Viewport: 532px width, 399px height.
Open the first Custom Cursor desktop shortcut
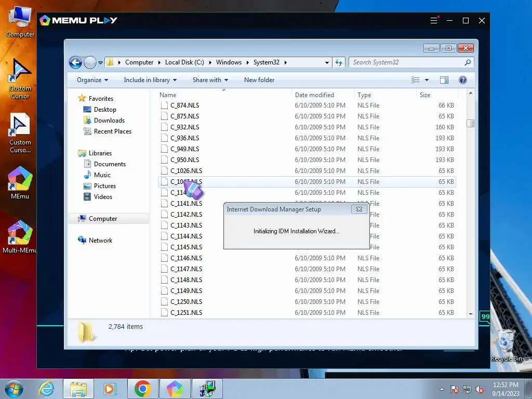tap(20, 79)
